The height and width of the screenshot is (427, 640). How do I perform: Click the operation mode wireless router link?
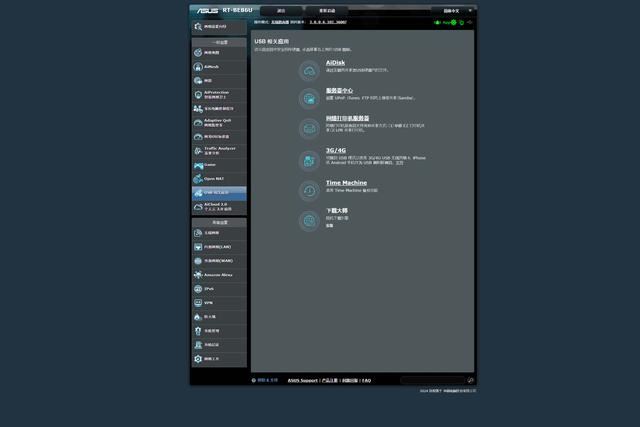click(280, 22)
